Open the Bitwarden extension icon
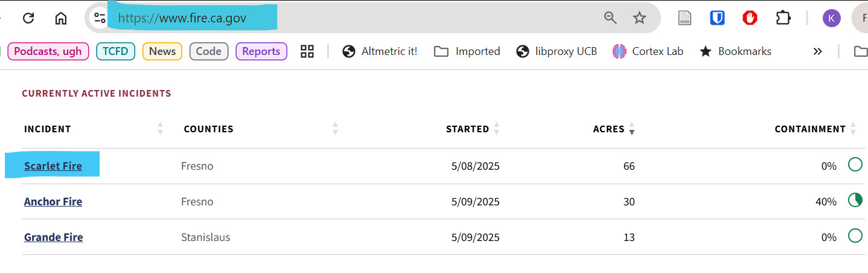The width and height of the screenshot is (868, 273). (717, 18)
